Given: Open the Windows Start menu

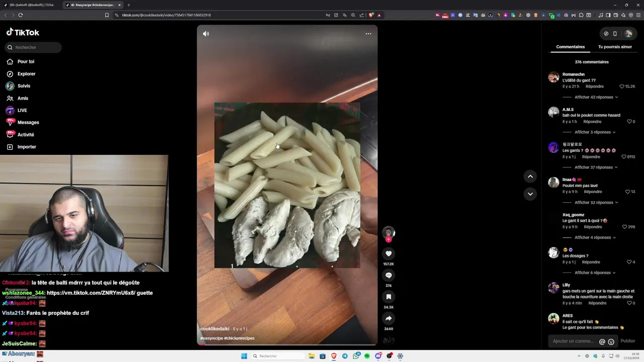Looking at the screenshot, I should click(x=244, y=356).
